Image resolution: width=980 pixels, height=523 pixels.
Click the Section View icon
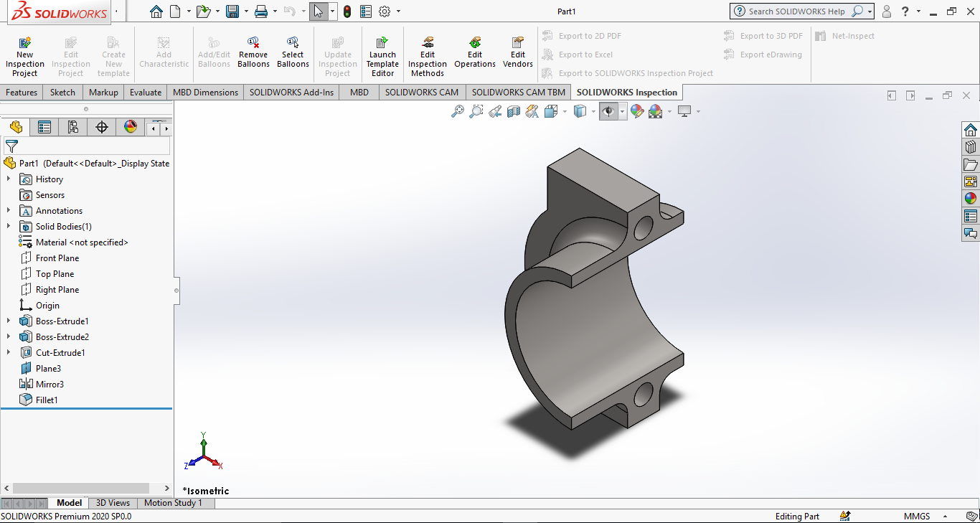[514, 111]
